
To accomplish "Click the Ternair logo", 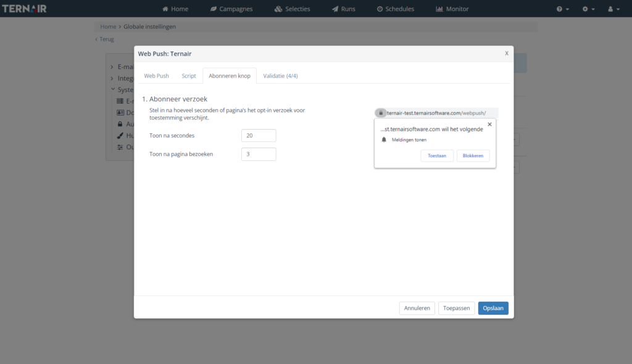I will click(x=24, y=9).
